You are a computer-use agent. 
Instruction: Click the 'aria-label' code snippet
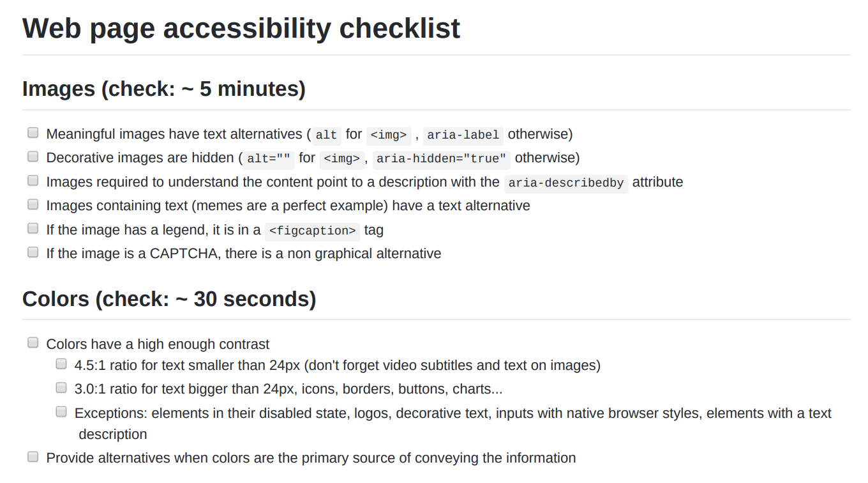pyautogui.click(x=463, y=135)
